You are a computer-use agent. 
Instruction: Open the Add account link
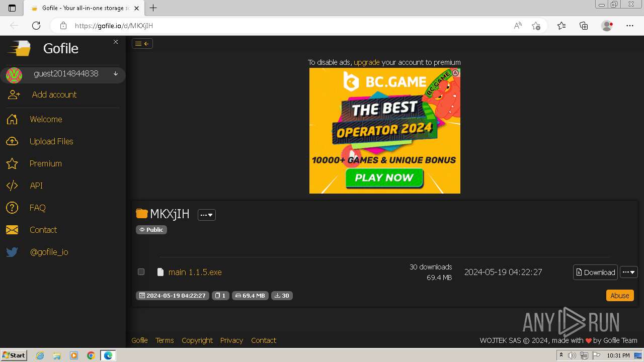point(54,95)
